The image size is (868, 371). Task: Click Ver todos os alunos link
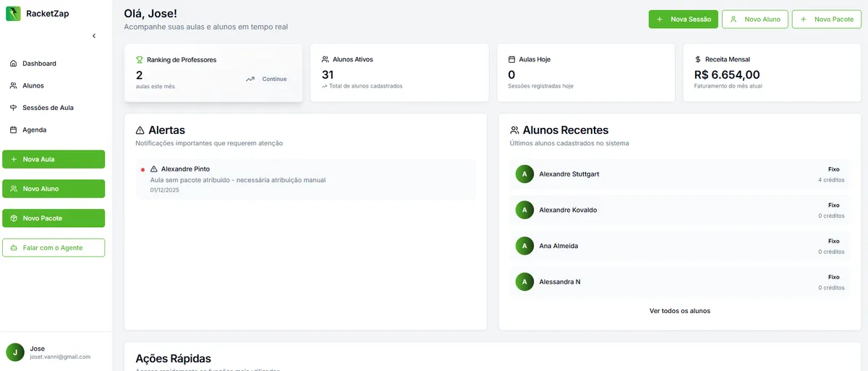click(680, 311)
